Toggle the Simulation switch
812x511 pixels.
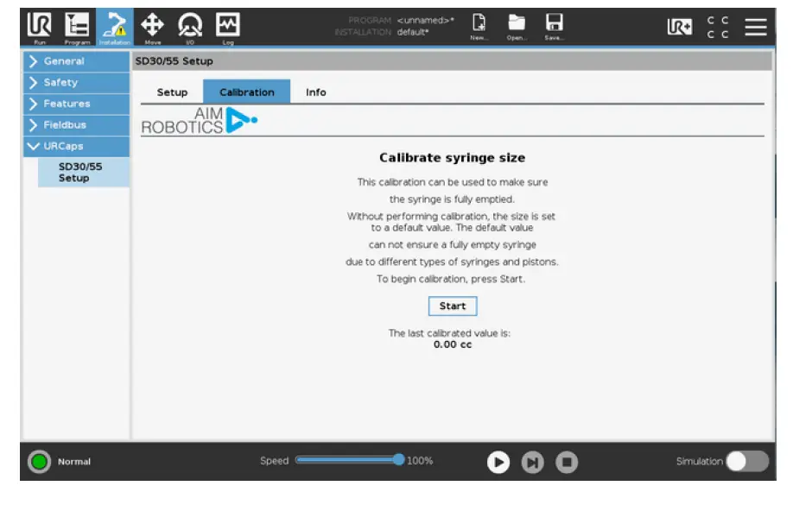coord(747,461)
